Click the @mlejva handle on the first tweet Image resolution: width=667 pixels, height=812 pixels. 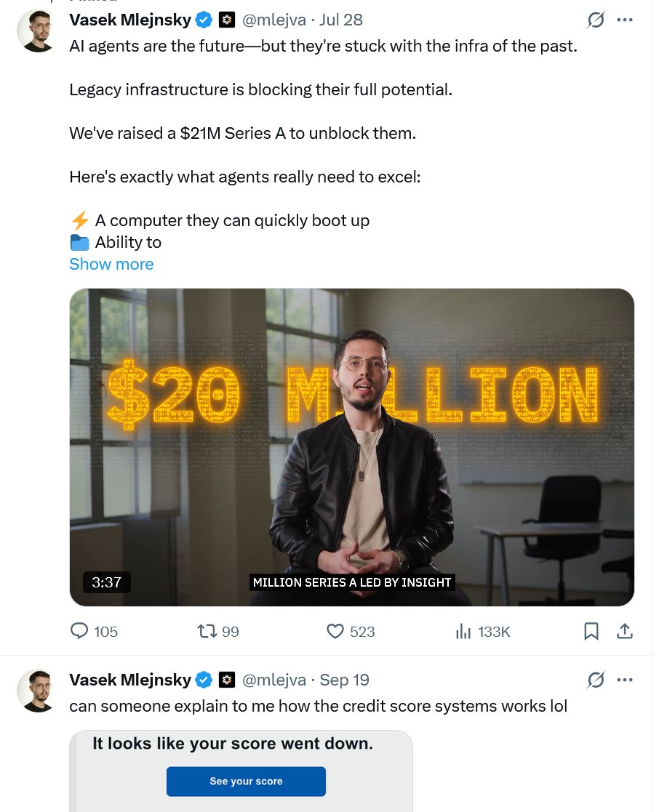(x=274, y=20)
